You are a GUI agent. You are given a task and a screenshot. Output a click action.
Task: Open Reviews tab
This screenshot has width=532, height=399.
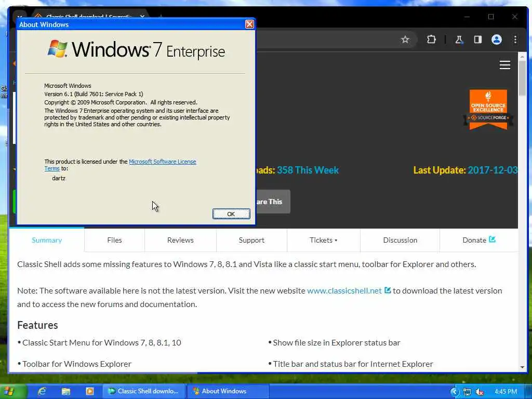click(180, 240)
